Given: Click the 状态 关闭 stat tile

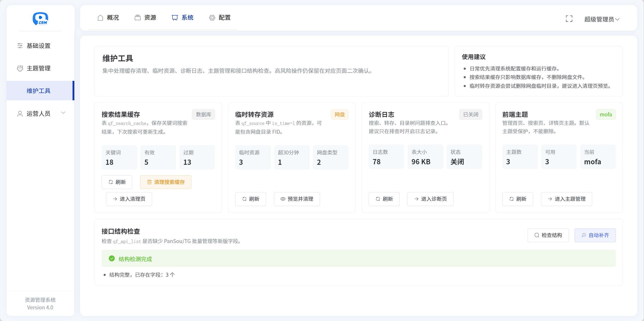Looking at the screenshot, I should tap(464, 157).
